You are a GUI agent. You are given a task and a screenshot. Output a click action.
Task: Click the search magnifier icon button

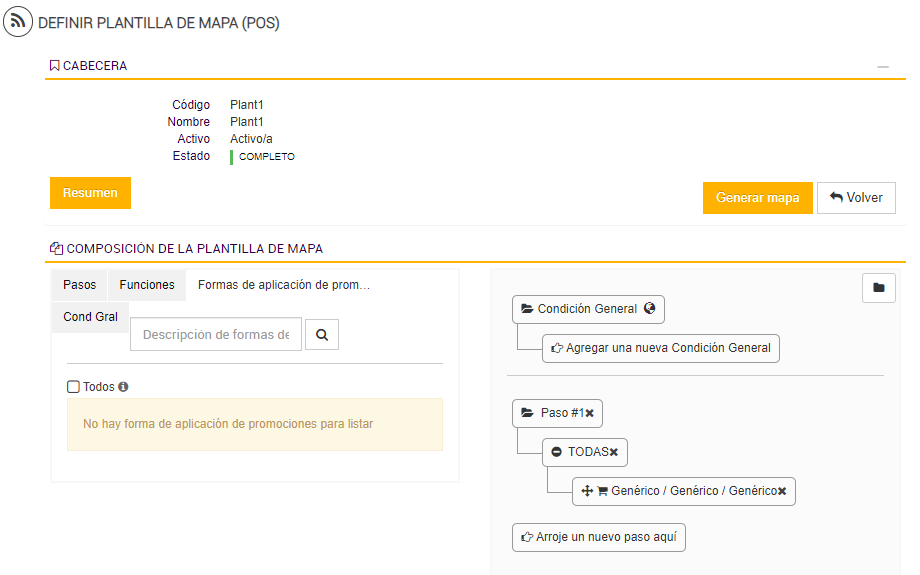pos(322,335)
